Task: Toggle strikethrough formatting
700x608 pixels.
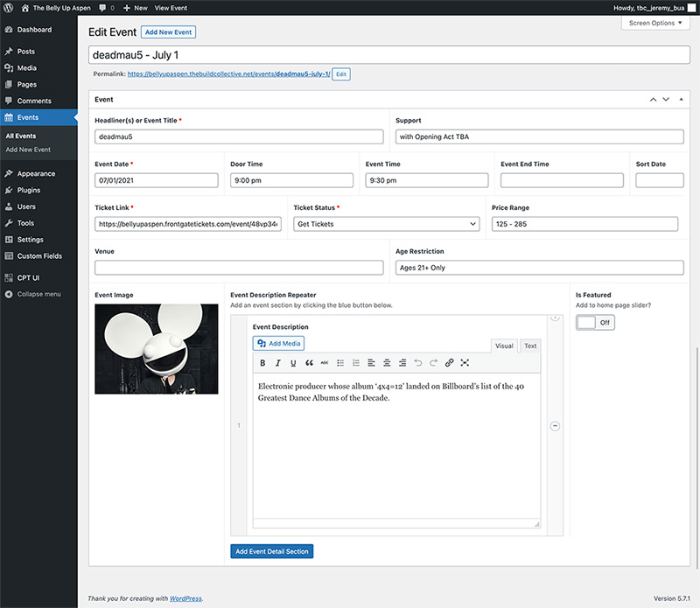Action: click(325, 363)
